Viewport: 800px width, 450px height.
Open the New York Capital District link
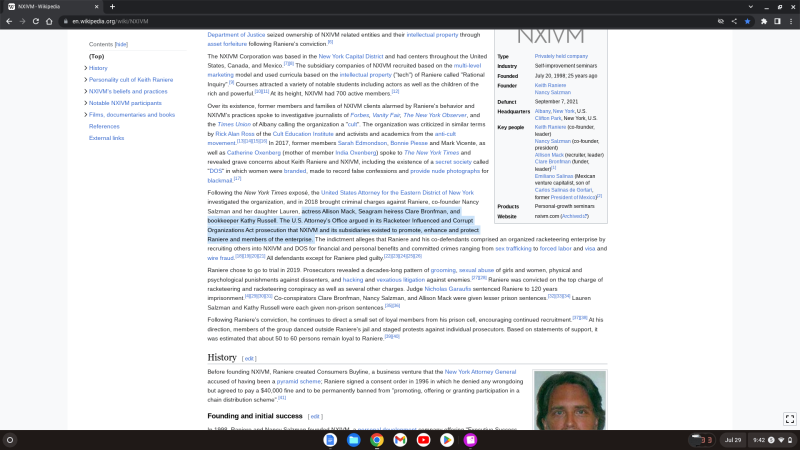pos(351,57)
